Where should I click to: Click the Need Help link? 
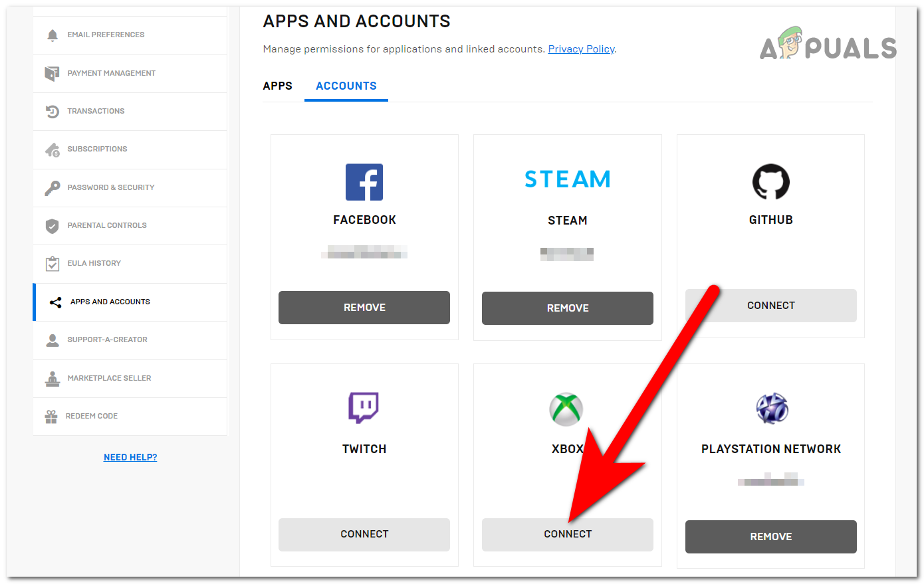coord(130,456)
